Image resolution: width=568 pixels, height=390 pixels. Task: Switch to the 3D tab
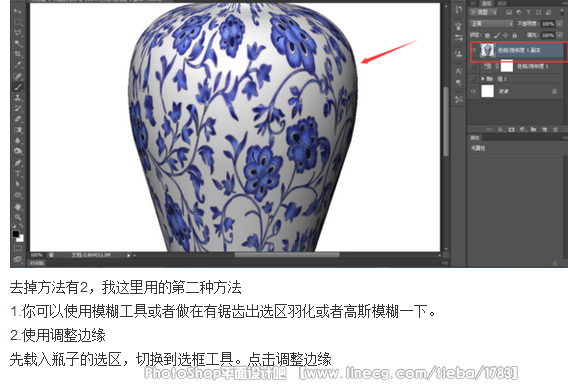pos(473,3)
